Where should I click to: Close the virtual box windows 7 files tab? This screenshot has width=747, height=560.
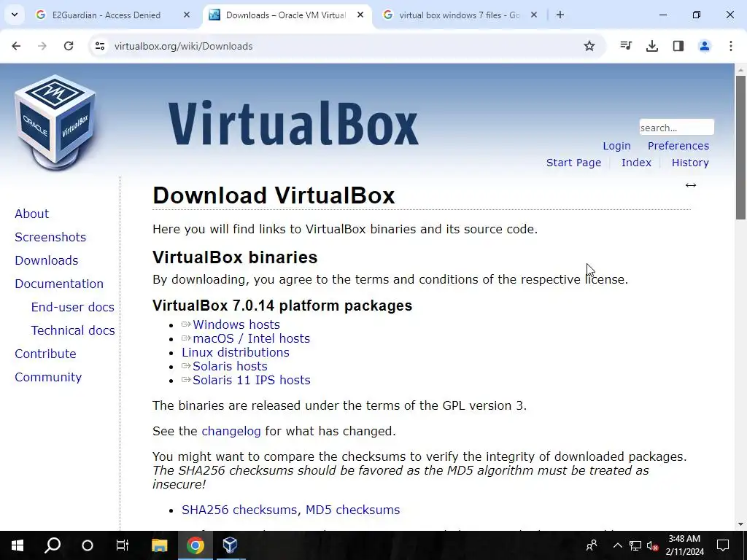click(534, 15)
